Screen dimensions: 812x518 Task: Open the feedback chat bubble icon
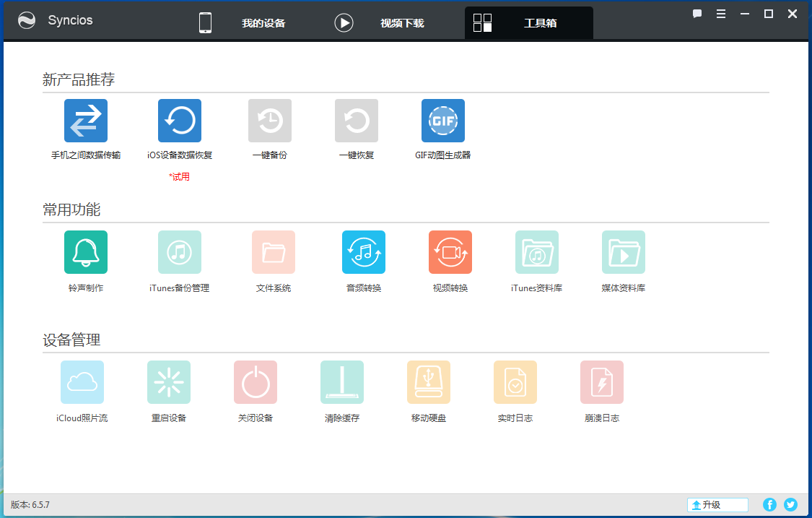click(697, 14)
